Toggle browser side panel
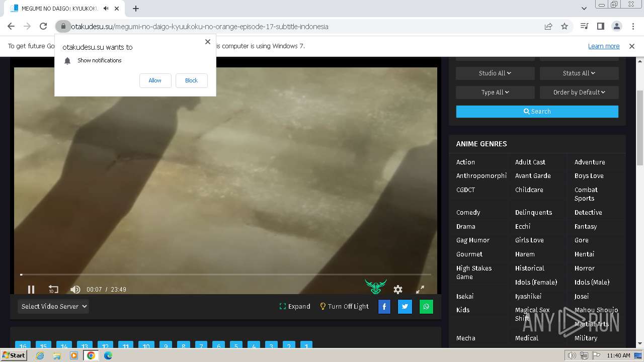 coord(600,26)
